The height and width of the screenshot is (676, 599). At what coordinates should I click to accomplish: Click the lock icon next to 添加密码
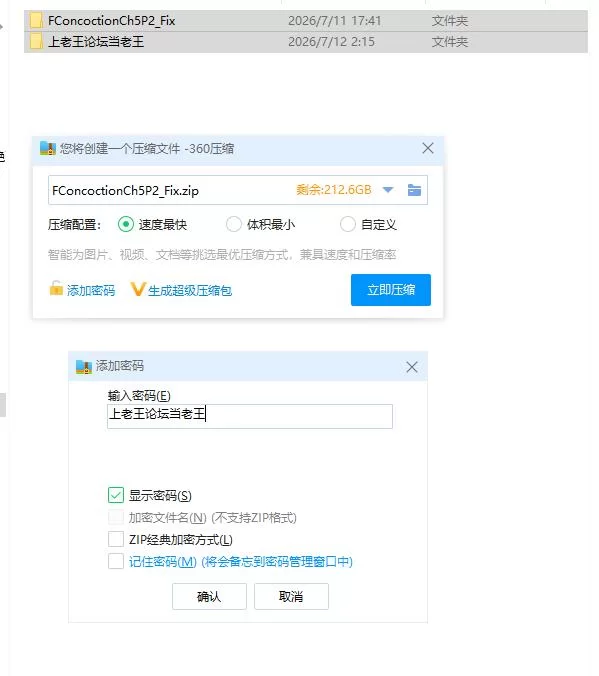[x=56, y=288]
